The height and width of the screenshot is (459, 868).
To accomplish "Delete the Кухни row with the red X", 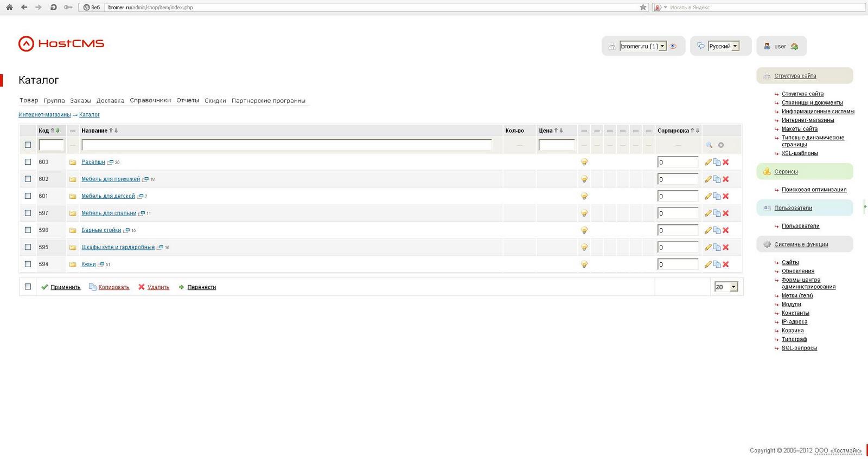I will click(726, 264).
